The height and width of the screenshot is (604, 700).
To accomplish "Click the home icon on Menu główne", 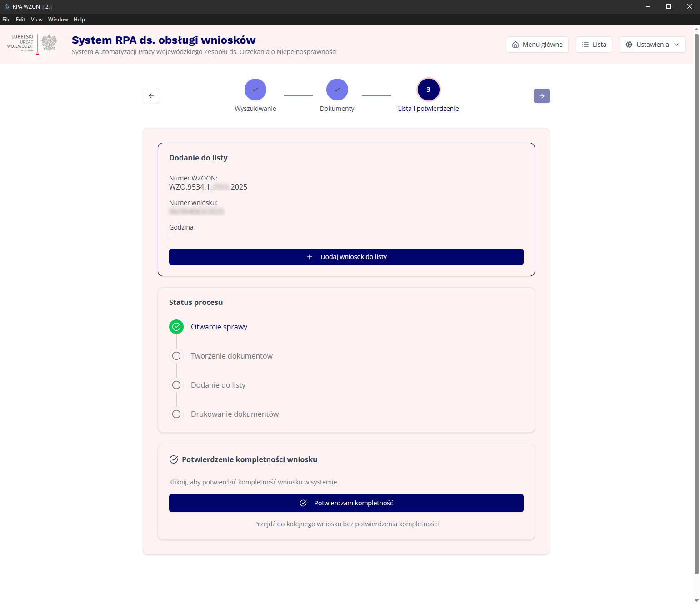I will (515, 45).
